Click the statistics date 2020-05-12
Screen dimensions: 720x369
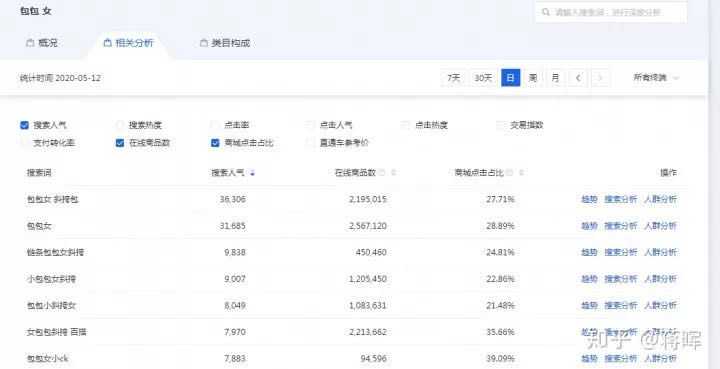coord(78,78)
